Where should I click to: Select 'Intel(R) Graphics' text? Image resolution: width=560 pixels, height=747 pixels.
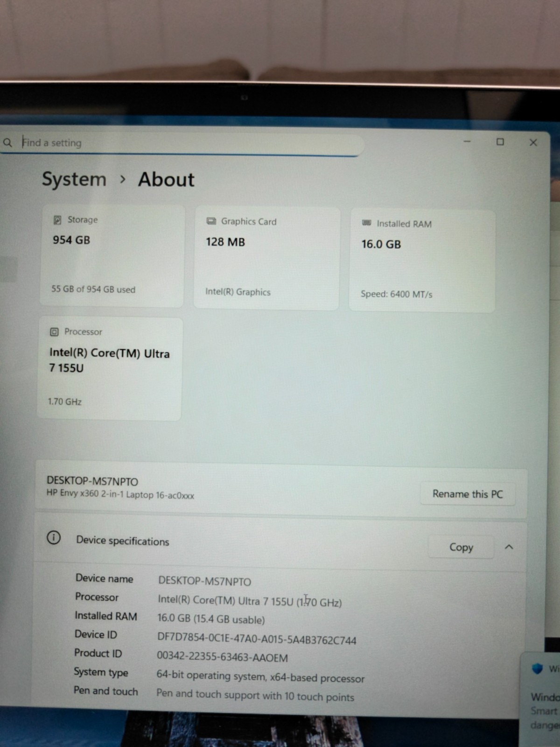(x=238, y=292)
